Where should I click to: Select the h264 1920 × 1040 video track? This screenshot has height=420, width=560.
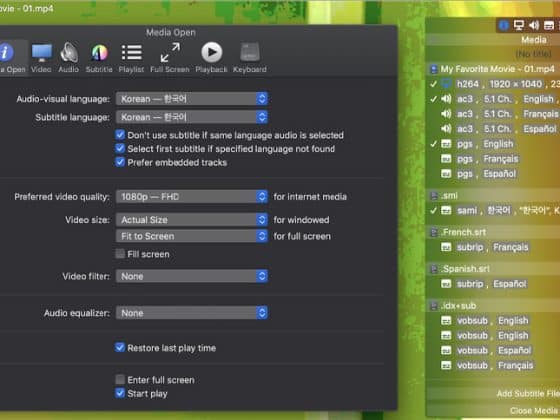pyautogui.click(x=494, y=84)
